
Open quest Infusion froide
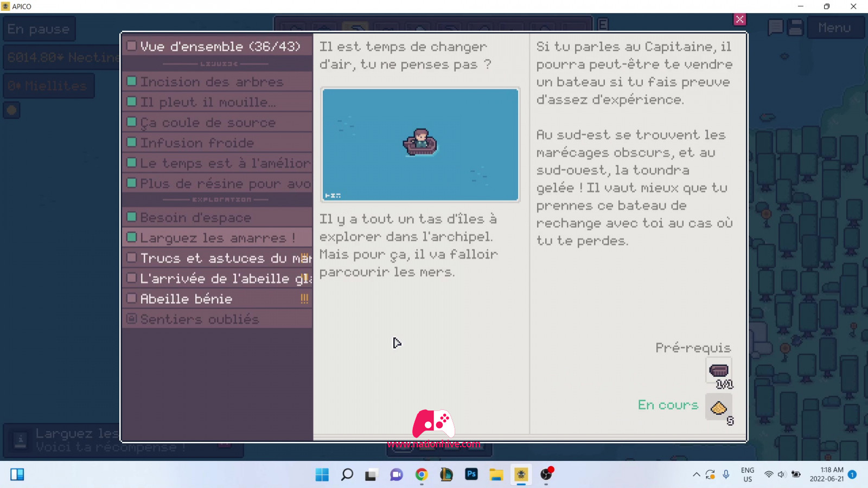coord(218,143)
